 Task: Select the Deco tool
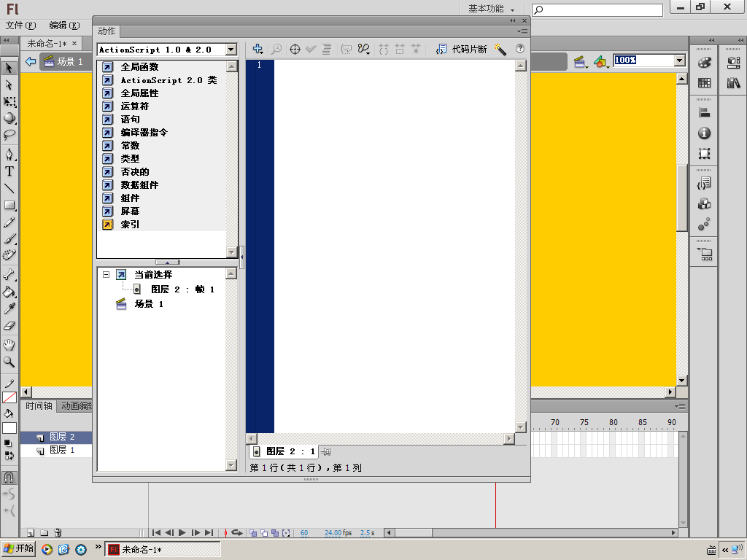pos(9,256)
